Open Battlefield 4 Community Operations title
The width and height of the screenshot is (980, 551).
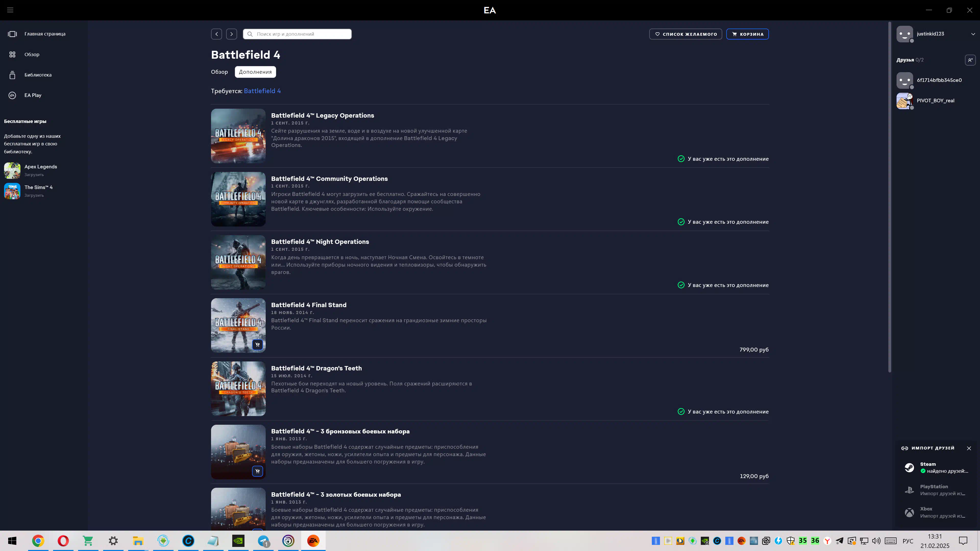point(329,179)
